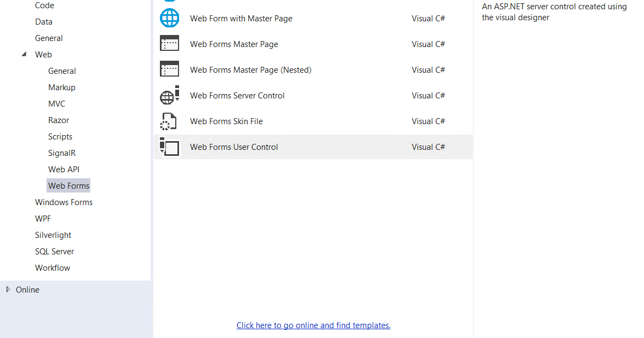This screenshot has height=338, width=644.
Task: Choose the MVC category
Action: tap(57, 104)
